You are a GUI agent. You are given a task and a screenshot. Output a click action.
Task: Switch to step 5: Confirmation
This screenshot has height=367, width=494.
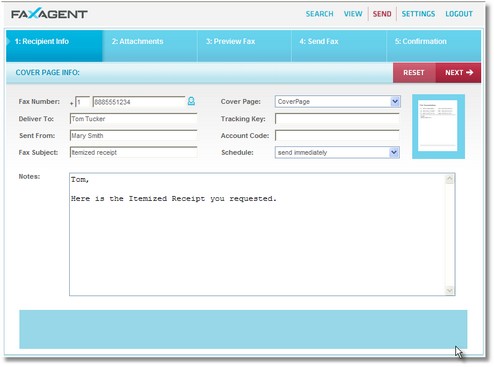point(434,46)
